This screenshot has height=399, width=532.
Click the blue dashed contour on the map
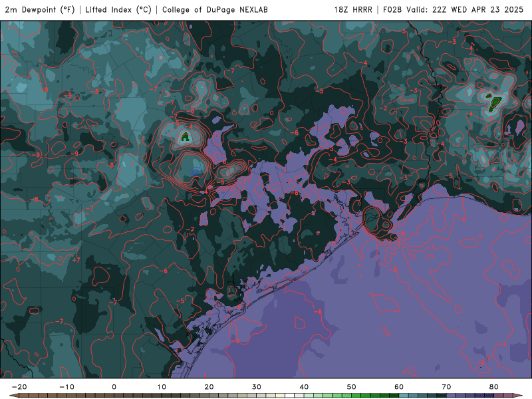pyautogui.click(x=197, y=171)
